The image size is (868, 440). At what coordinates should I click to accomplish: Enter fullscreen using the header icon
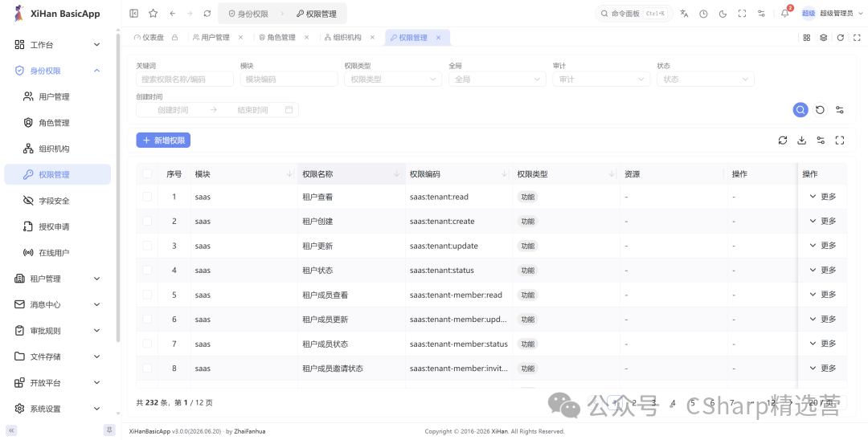point(743,14)
